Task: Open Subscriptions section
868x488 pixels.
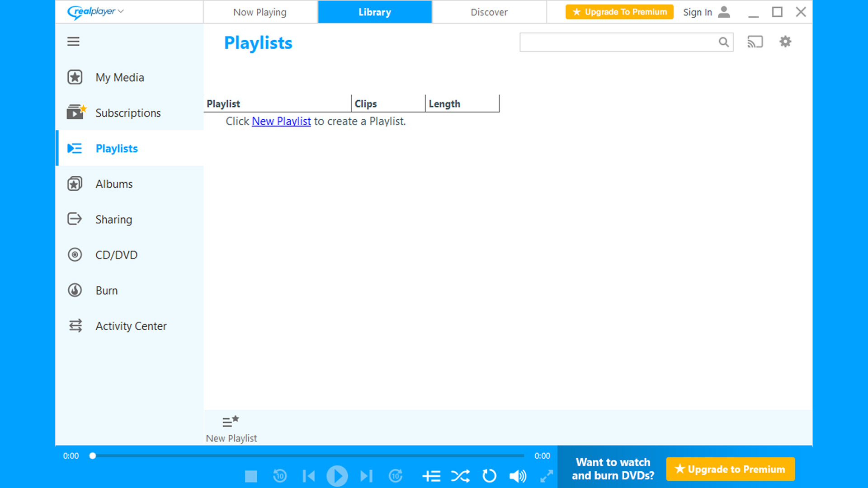Action: click(129, 113)
